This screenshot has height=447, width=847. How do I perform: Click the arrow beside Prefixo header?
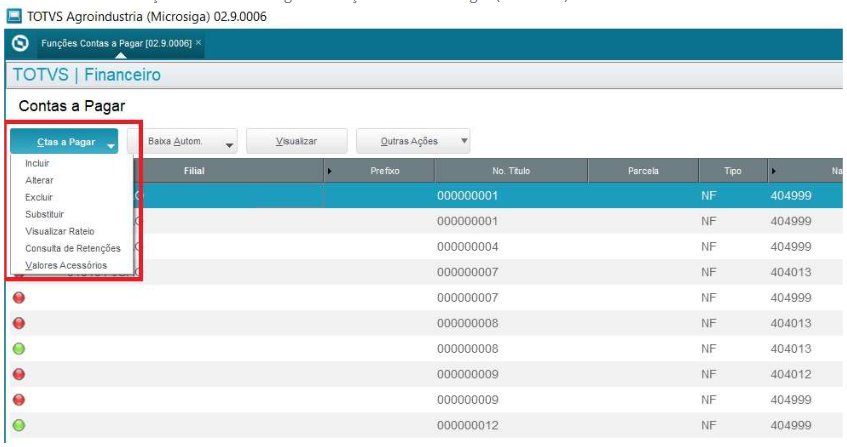point(330,171)
